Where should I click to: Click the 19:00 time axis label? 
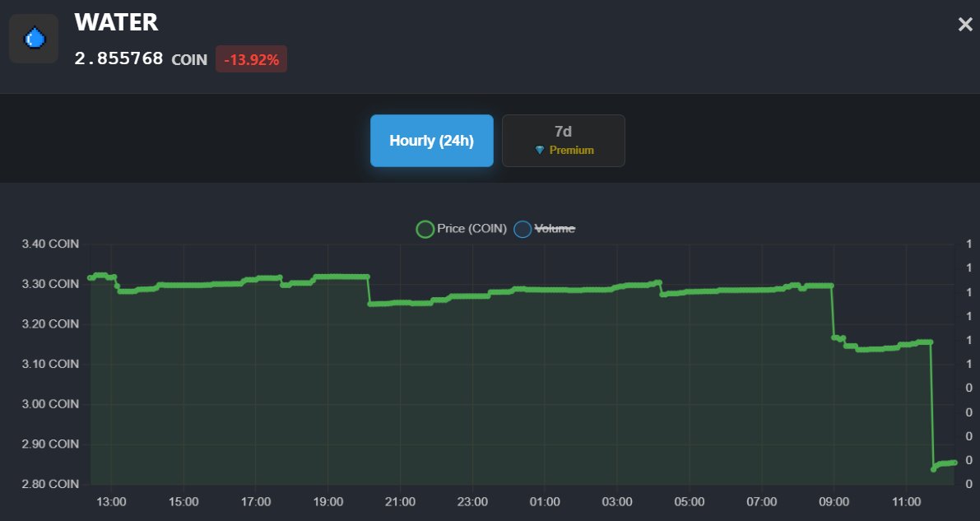coord(328,501)
